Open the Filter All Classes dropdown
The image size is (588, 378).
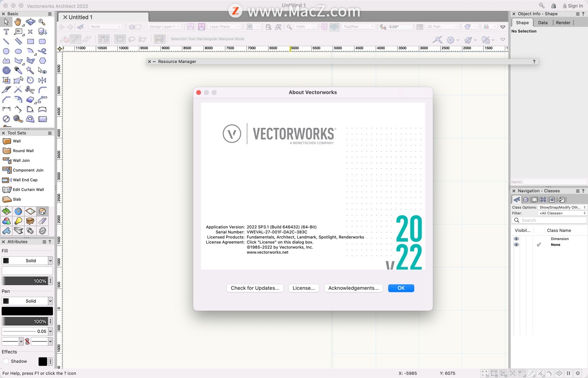(x=562, y=213)
